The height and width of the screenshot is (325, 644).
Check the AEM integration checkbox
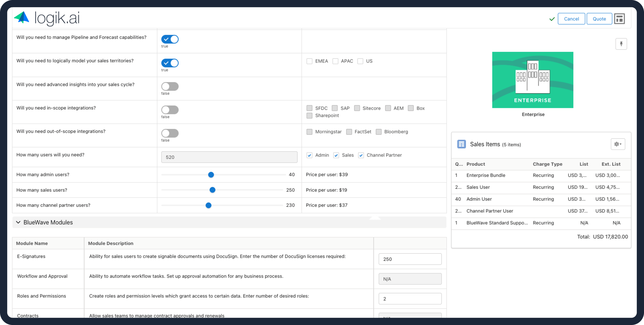388,108
